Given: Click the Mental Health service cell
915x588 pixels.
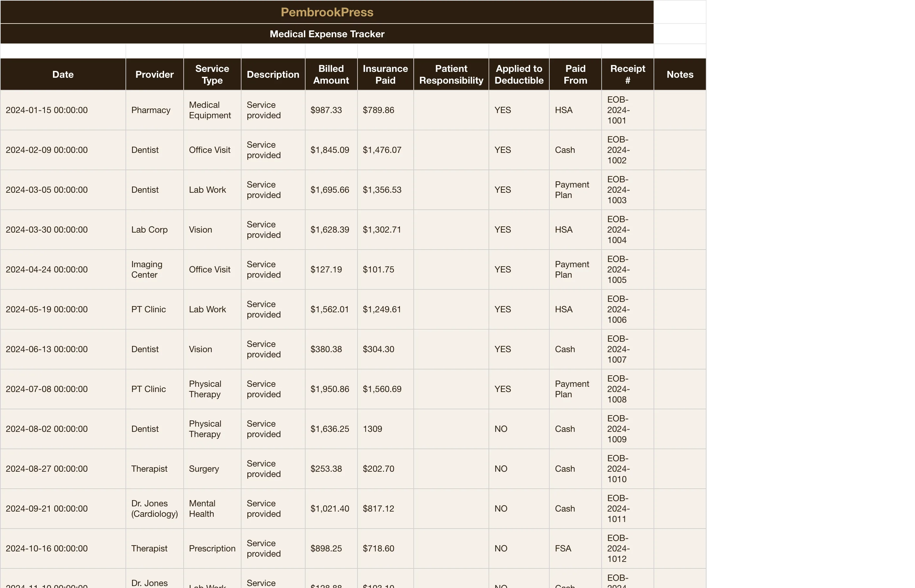Looking at the screenshot, I should pyautogui.click(x=212, y=509).
